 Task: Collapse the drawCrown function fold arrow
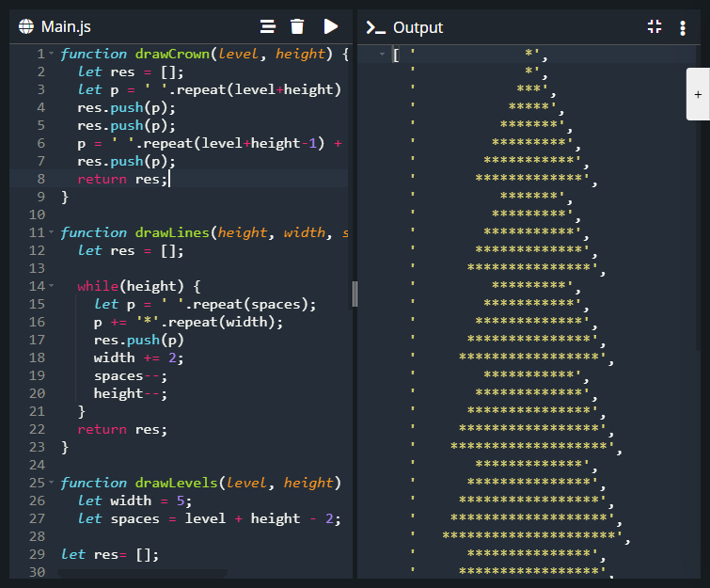point(51,54)
